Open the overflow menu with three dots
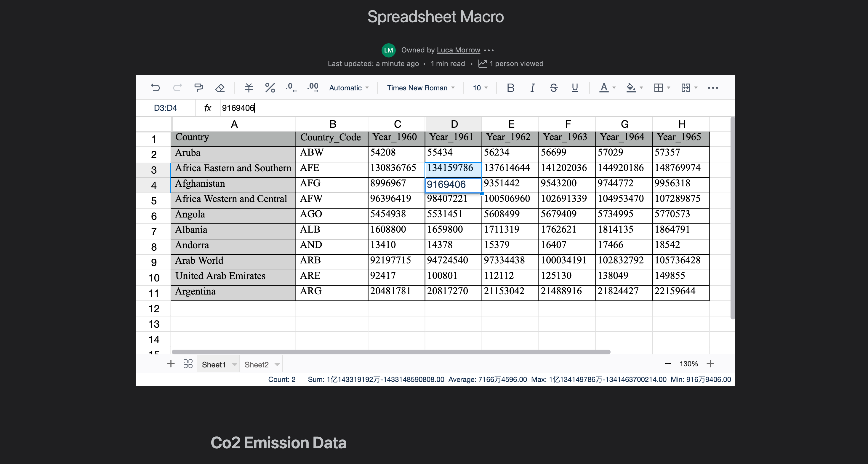This screenshot has width=868, height=464. coord(713,88)
